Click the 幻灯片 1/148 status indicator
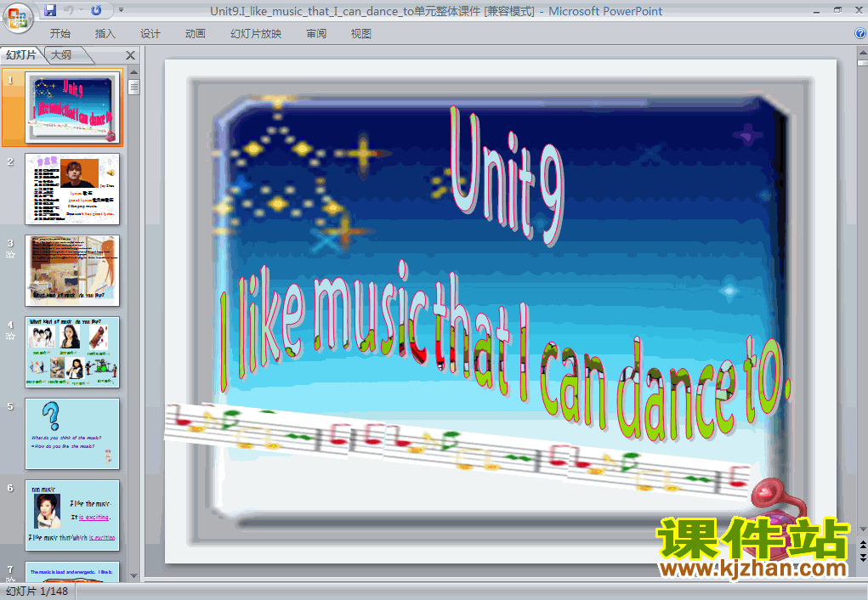The width and height of the screenshot is (868, 600). pyautogui.click(x=37, y=592)
